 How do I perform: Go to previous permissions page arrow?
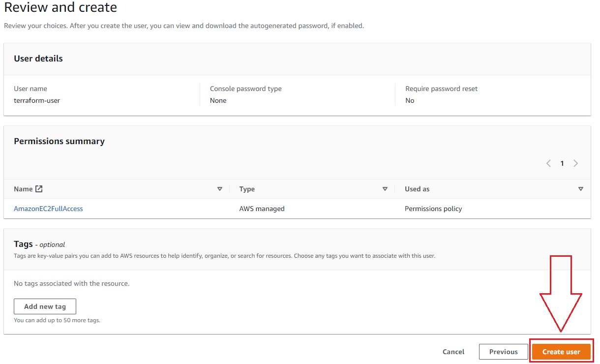548,163
